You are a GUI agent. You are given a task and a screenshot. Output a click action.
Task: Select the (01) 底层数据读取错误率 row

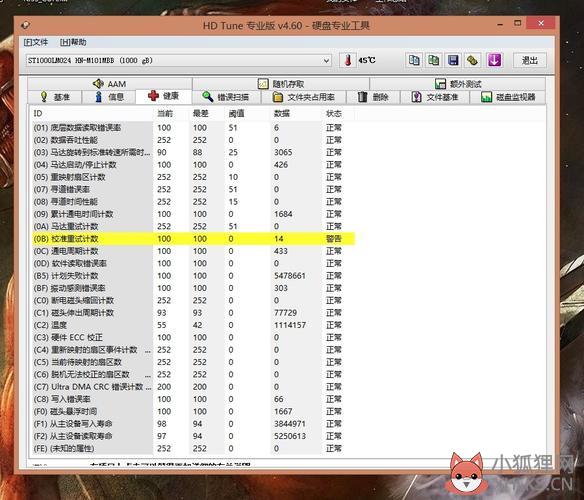193,128
